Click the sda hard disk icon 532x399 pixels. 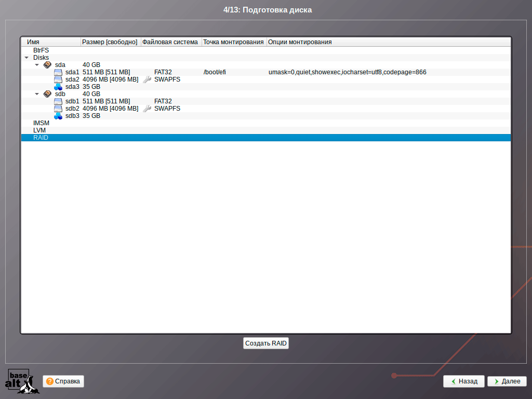[47, 65]
